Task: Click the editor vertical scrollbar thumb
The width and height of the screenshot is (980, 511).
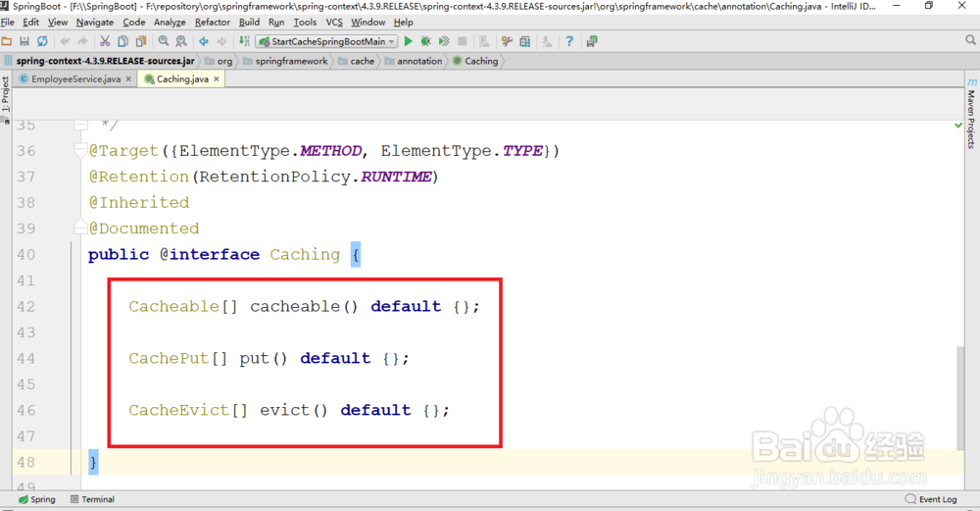Action: point(960,398)
